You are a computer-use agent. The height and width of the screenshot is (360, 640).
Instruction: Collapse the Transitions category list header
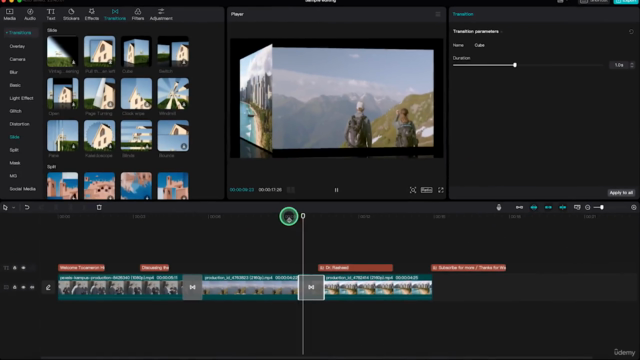pyautogui.click(x=18, y=33)
